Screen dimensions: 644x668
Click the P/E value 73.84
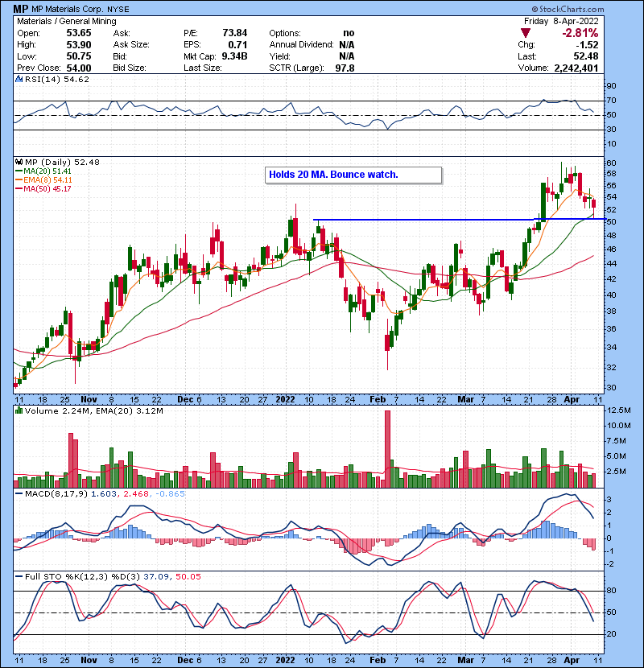pos(235,33)
